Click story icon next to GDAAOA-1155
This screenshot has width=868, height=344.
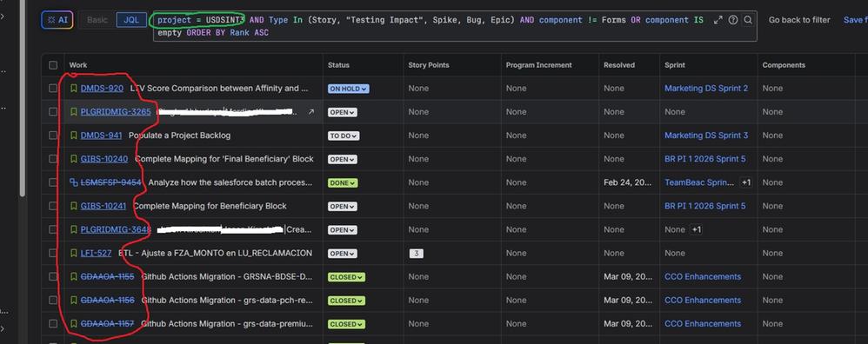[74, 276]
